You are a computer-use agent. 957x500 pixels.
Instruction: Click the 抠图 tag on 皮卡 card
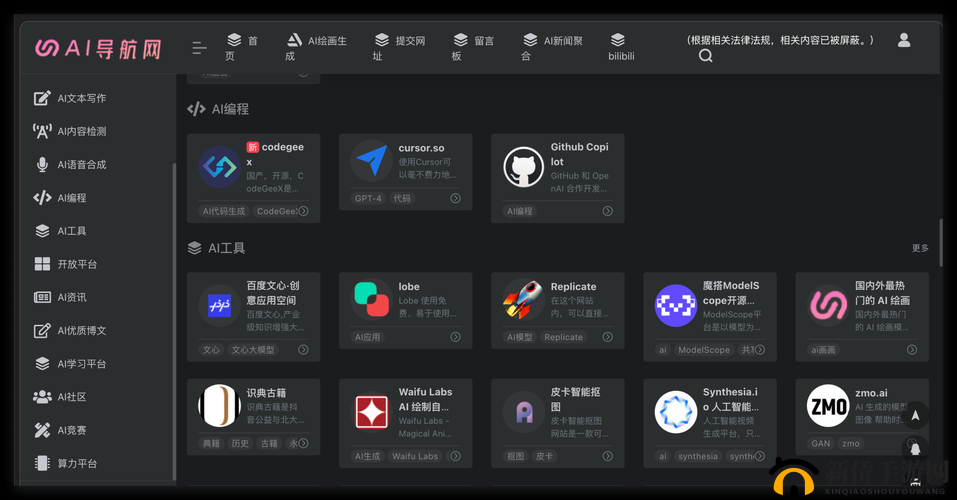[516, 456]
